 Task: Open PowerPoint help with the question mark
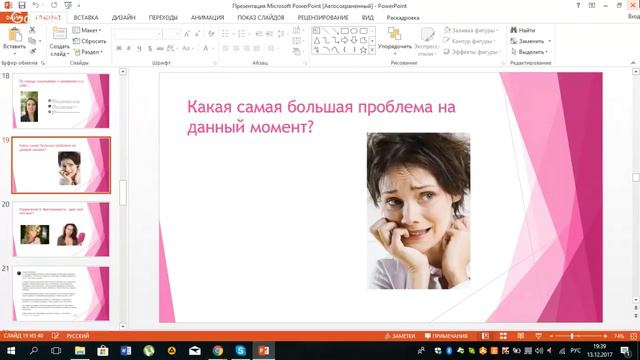(x=578, y=5)
